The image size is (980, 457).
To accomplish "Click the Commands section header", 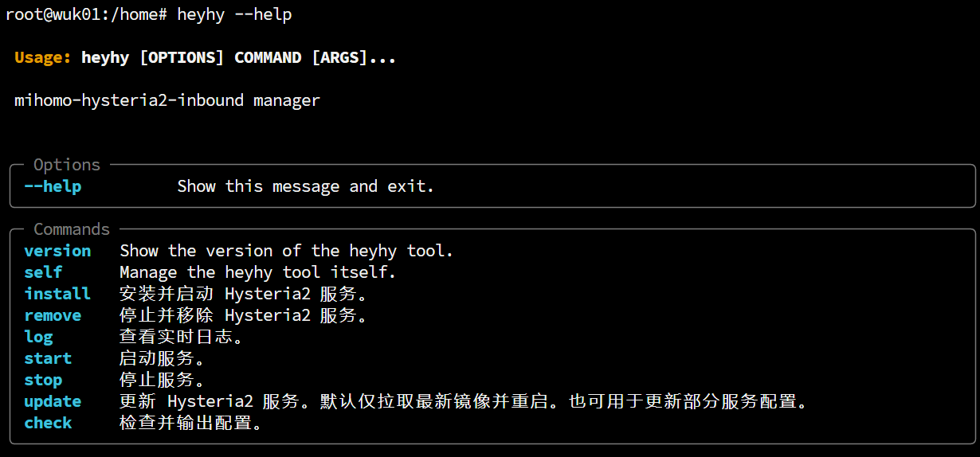I will [72, 229].
